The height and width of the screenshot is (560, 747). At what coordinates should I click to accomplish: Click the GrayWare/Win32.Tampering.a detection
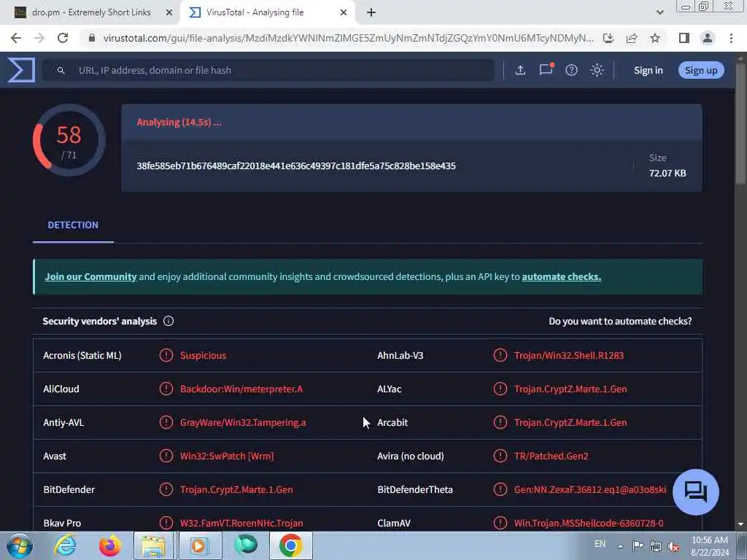click(243, 423)
